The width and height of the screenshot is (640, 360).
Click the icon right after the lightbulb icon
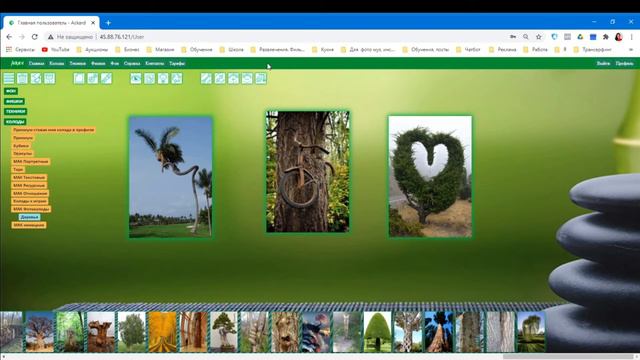(x=176, y=78)
